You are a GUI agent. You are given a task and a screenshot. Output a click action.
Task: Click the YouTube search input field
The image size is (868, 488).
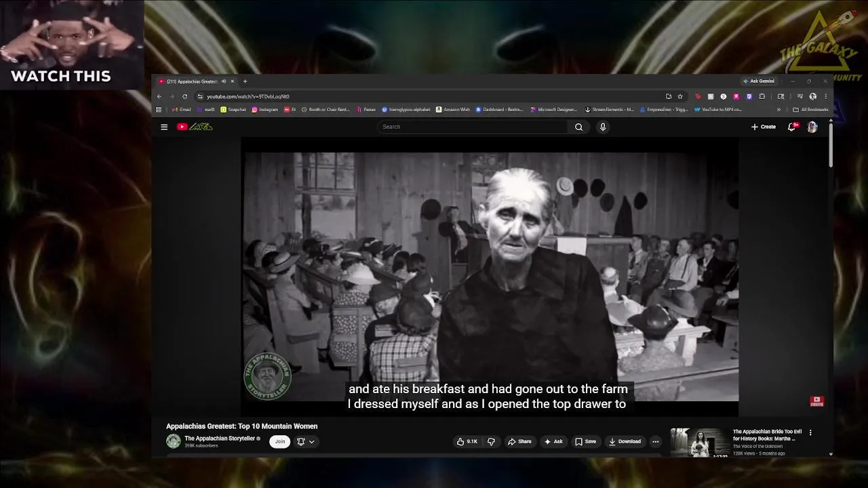pyautogui.click(x=473, y=127)
